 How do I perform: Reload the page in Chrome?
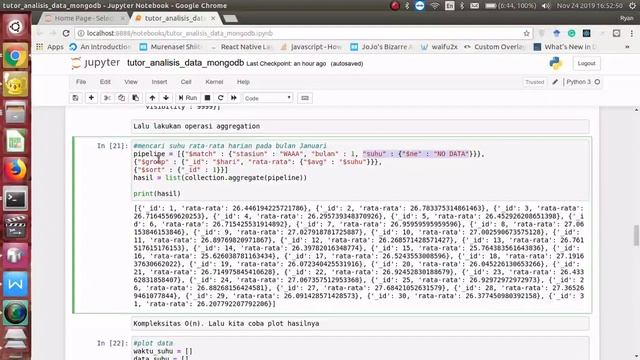coord(66,33)
